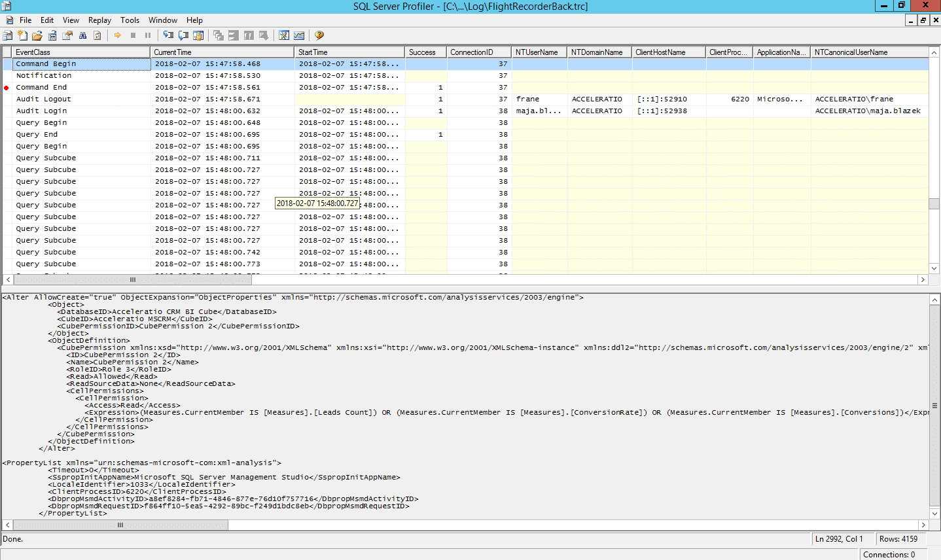Viewport: 941px width, 560px height.
Task: Click the details pane scroll up arrow
Action: [x=934, y=299]
